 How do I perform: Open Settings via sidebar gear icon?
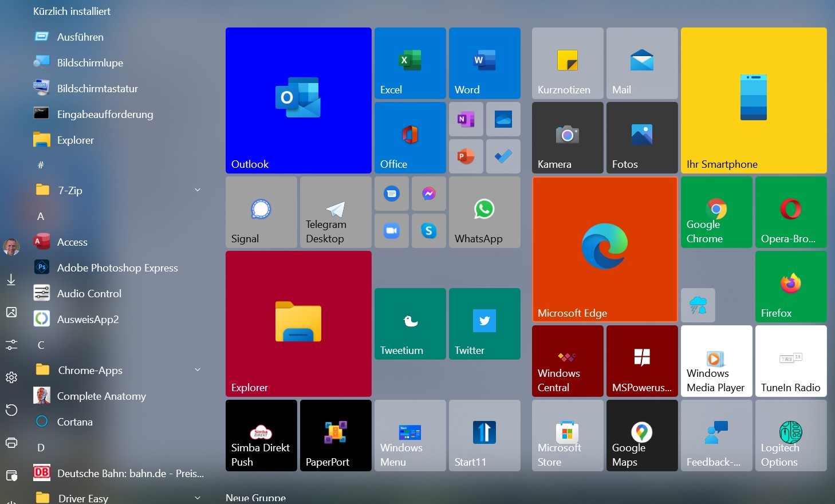(11, 377)
